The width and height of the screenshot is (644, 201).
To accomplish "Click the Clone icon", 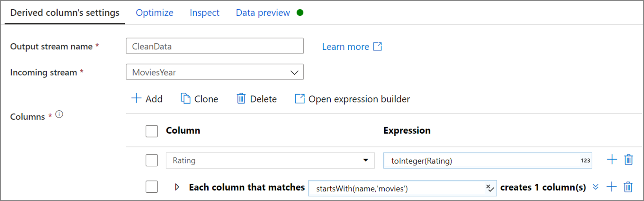I will tap(185, 98).
